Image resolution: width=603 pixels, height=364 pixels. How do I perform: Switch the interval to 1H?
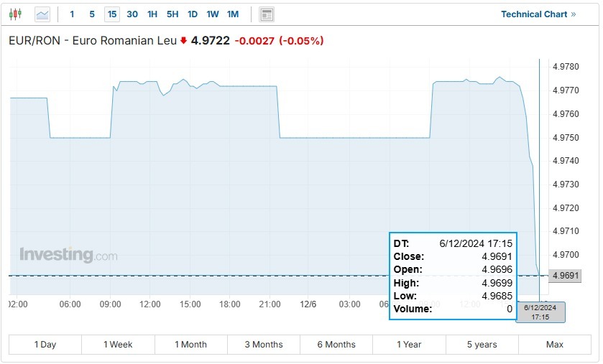coord(152,14)
